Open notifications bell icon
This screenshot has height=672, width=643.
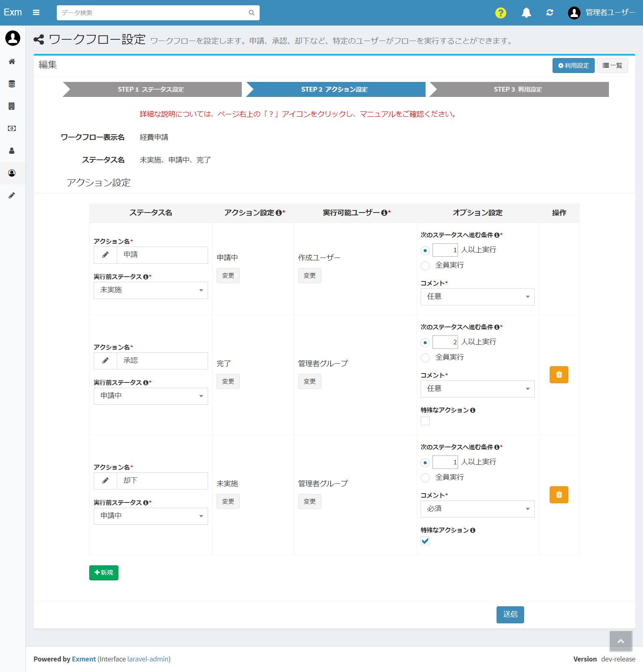point(526,13)
